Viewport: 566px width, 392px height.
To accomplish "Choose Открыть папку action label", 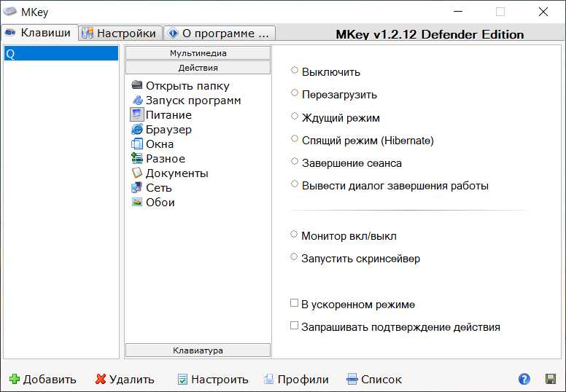I will (187, 86).
